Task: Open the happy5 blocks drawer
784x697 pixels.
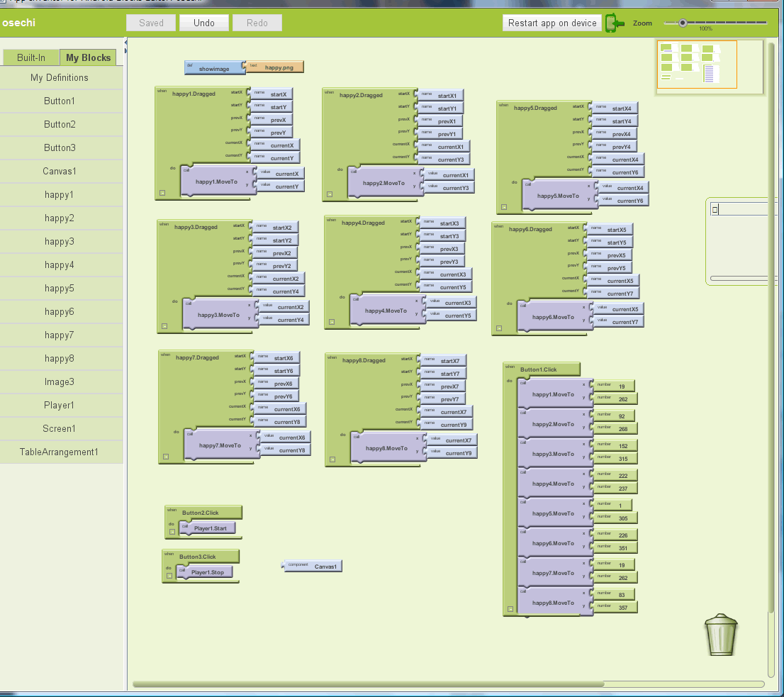Action: point(60,289)
